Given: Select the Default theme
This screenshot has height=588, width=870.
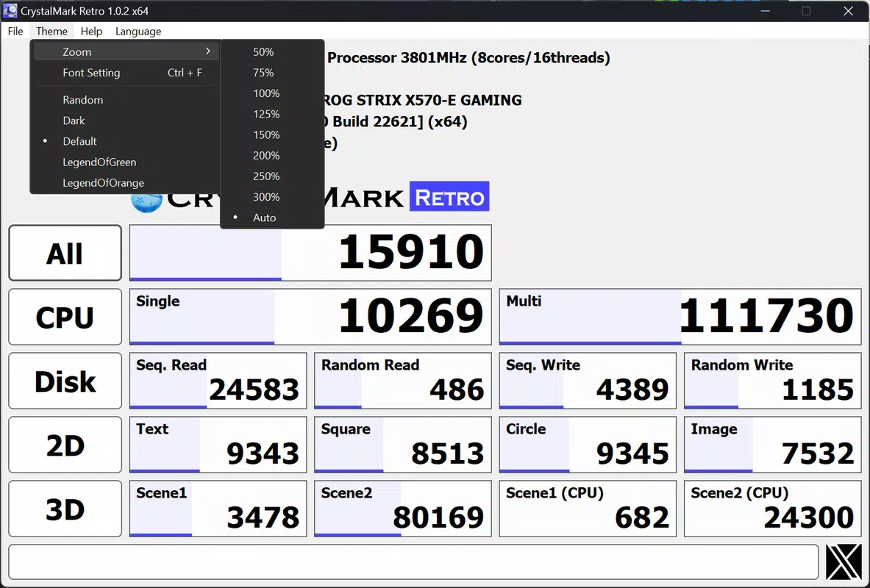Looking at the screenshot, I should 126,141.
